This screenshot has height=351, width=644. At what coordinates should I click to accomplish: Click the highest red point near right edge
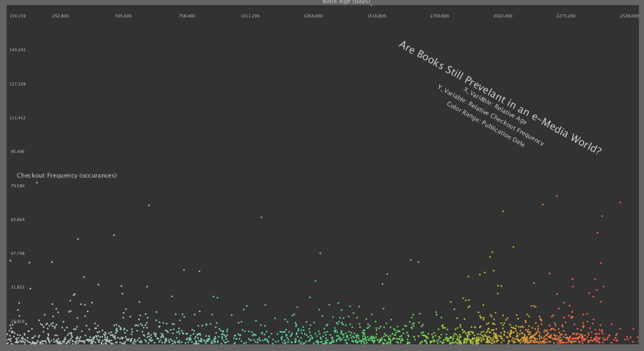pos(620,202)
